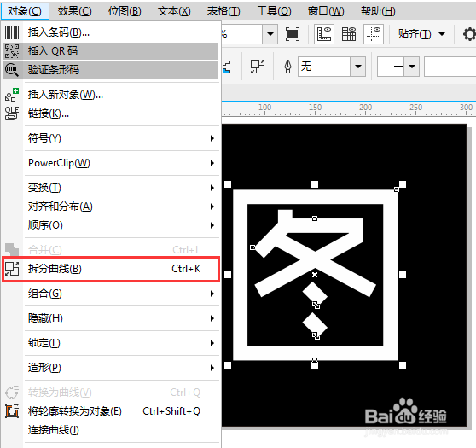Click the OLE links icon

coord(12,113)
